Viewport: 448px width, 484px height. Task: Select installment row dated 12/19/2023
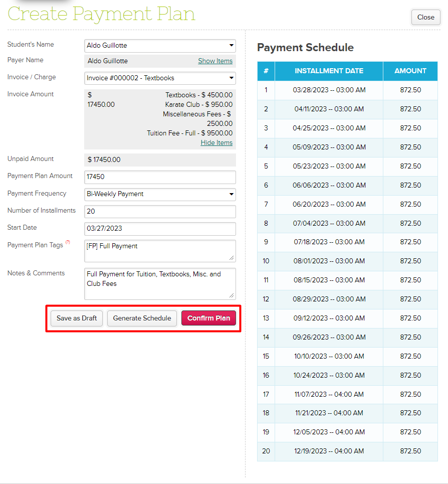[x=329, y=451]
